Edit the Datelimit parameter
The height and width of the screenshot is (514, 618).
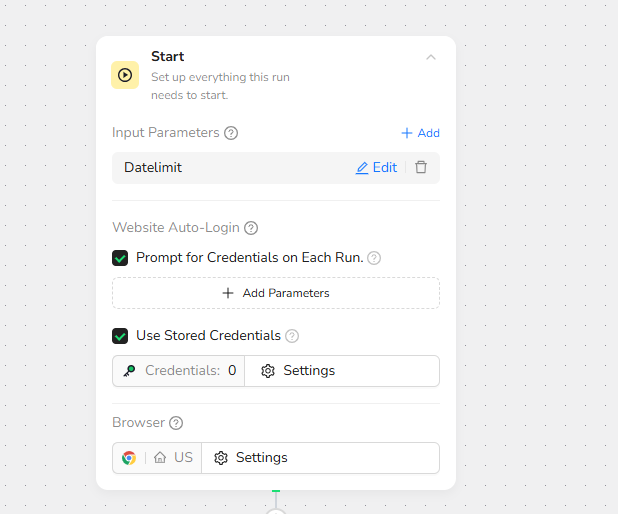376,168
